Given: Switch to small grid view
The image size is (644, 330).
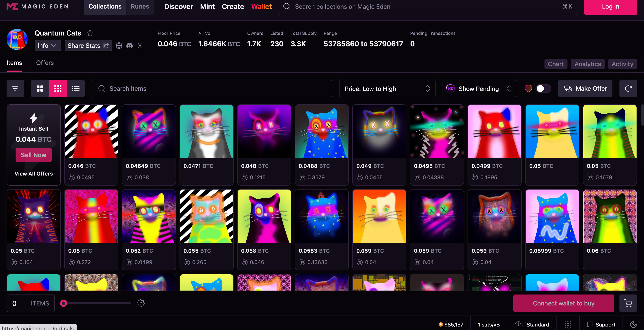Looking at the screenshot, I should click(58, 89).
